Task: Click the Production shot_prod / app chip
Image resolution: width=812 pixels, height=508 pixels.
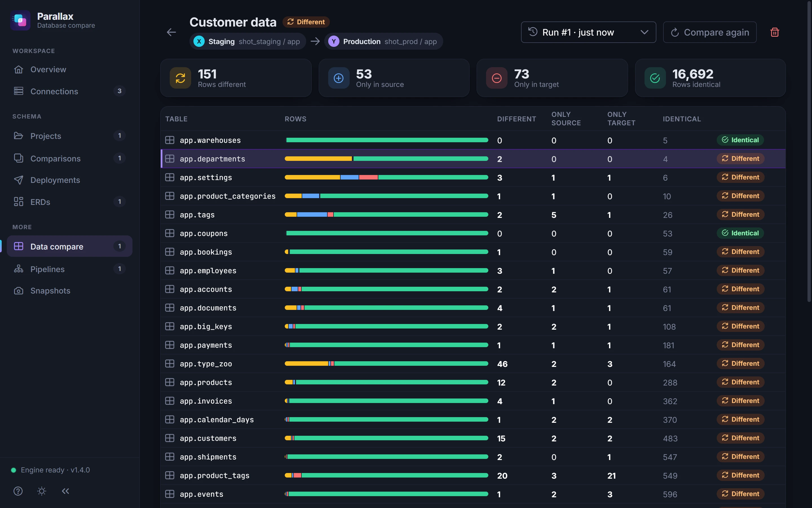Action: point(383,41)
